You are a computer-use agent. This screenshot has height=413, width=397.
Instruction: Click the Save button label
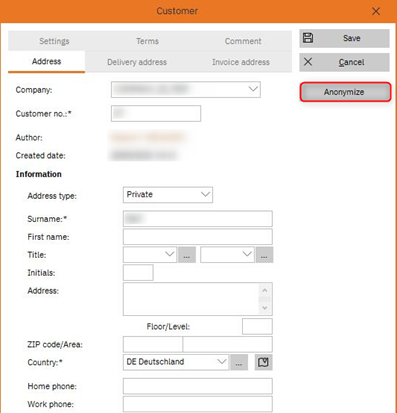(352, 38)
